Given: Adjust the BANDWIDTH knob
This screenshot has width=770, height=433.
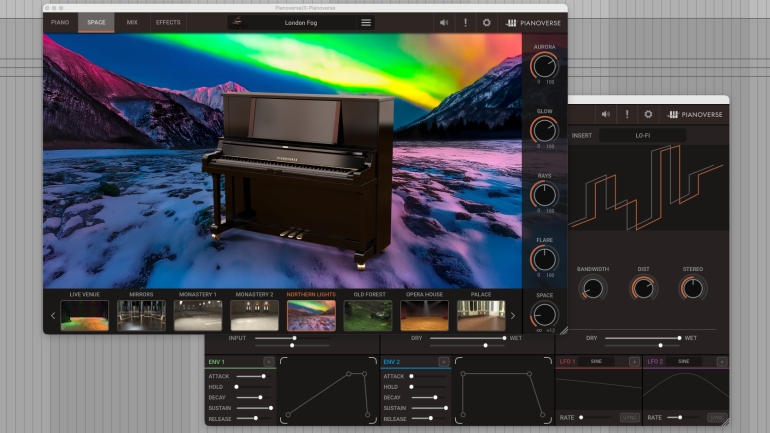Looking at the screenshot, I should [x=593, y=288].
